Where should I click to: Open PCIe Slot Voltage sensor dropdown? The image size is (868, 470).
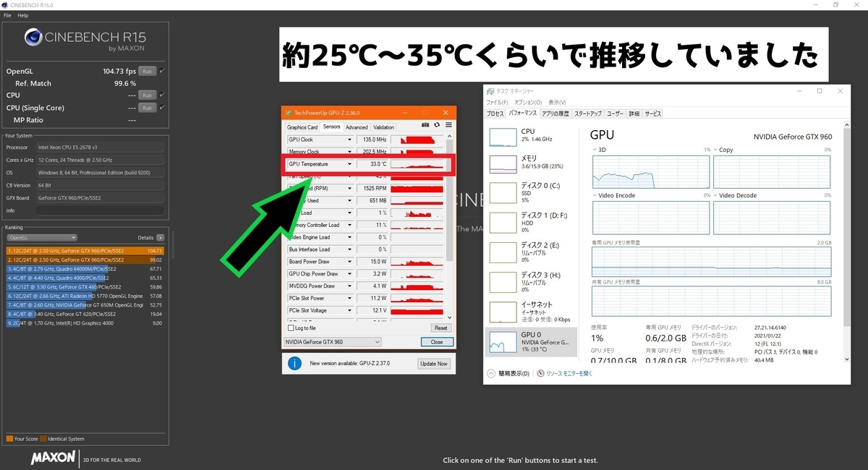point(349,310)
